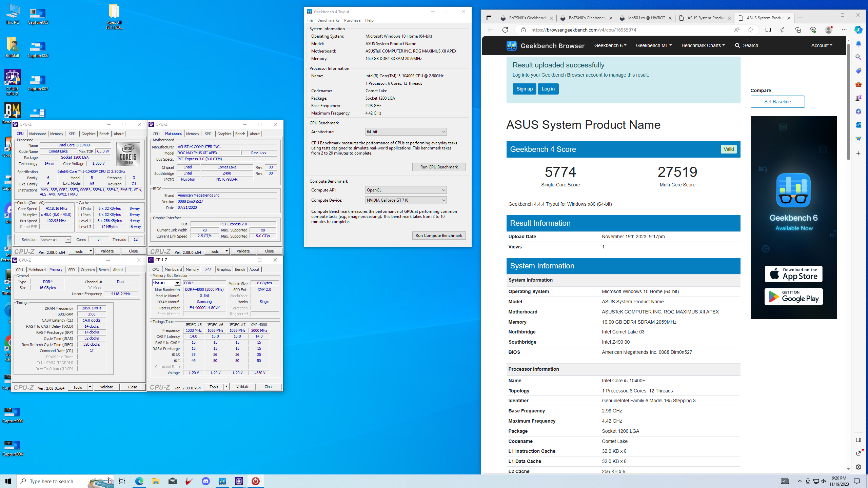Open Task View on taskbar
The height and width of the screenshot is (488, 868).
(122, 481)
